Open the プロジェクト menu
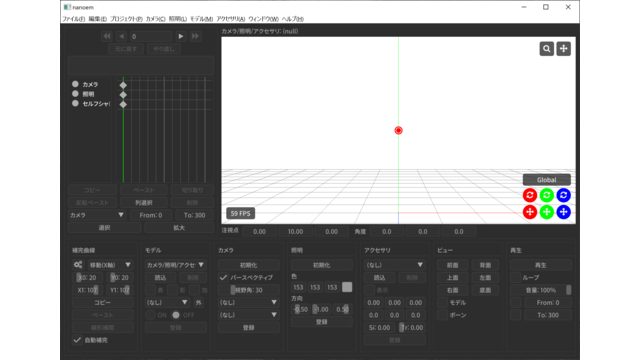640x360 pixels. (126, 19)
